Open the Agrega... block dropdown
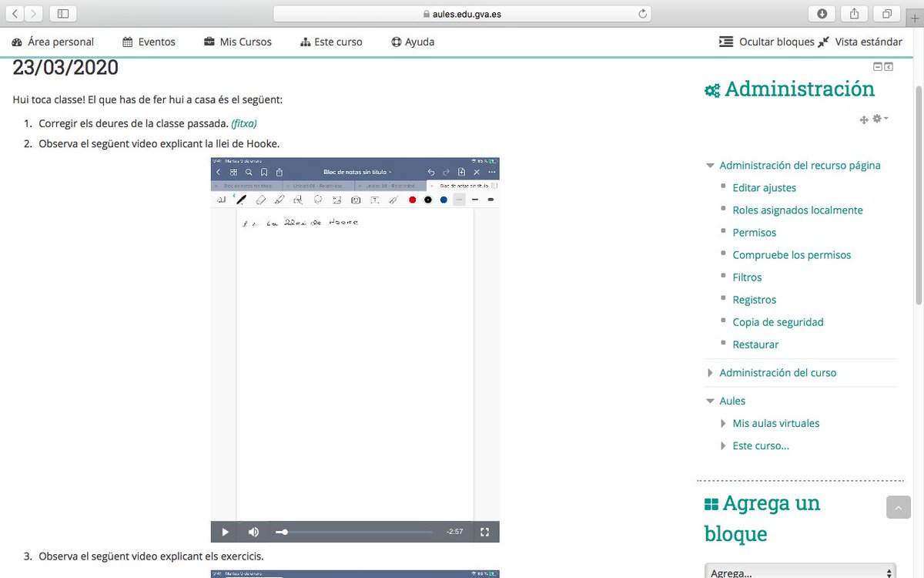Image resolution: width=924 pixels, height=578 pixels. (x=800, y=573)
